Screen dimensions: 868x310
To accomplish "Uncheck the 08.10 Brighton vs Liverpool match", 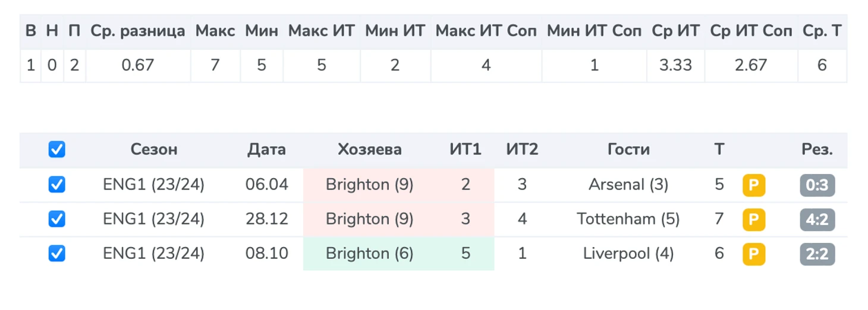I will click(56, 254).
